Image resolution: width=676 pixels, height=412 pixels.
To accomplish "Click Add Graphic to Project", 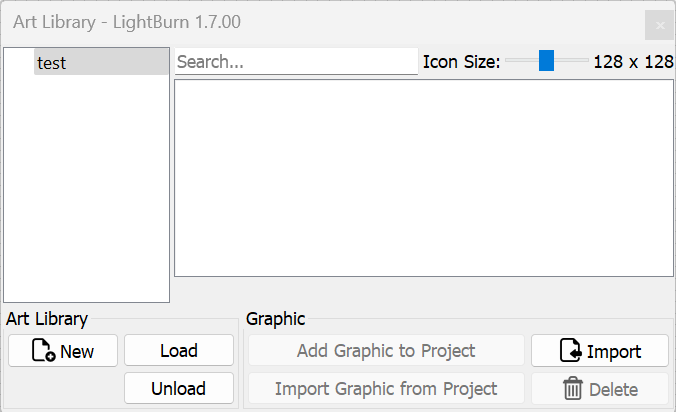I will pyautogui.click(x=386, y=351).
